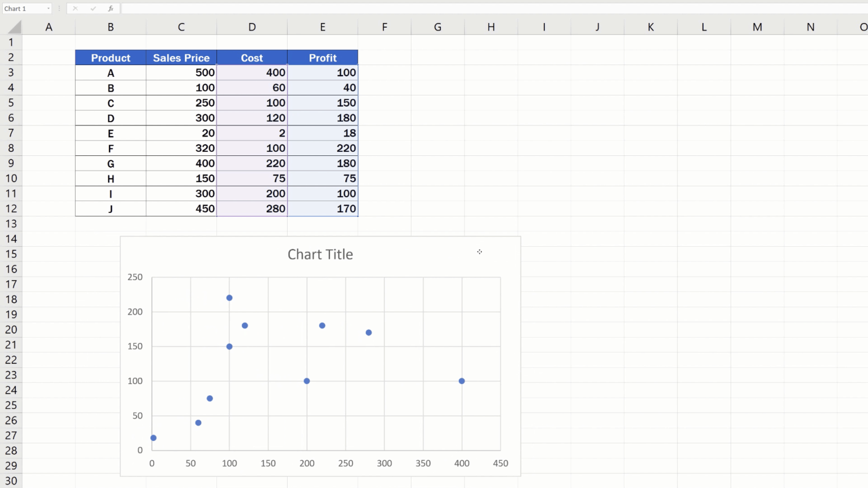Click column header H
The width and height of the screenshot is (868, 488).
click(491, 27)
